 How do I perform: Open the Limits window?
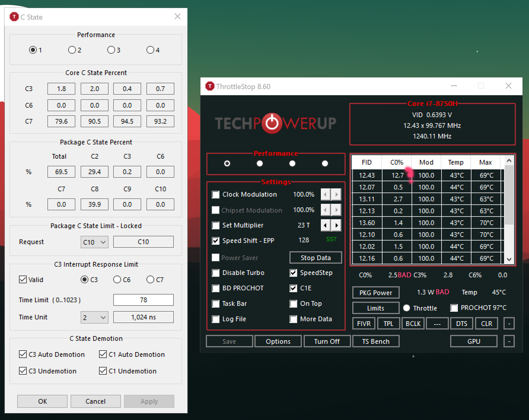click(376, 308)
